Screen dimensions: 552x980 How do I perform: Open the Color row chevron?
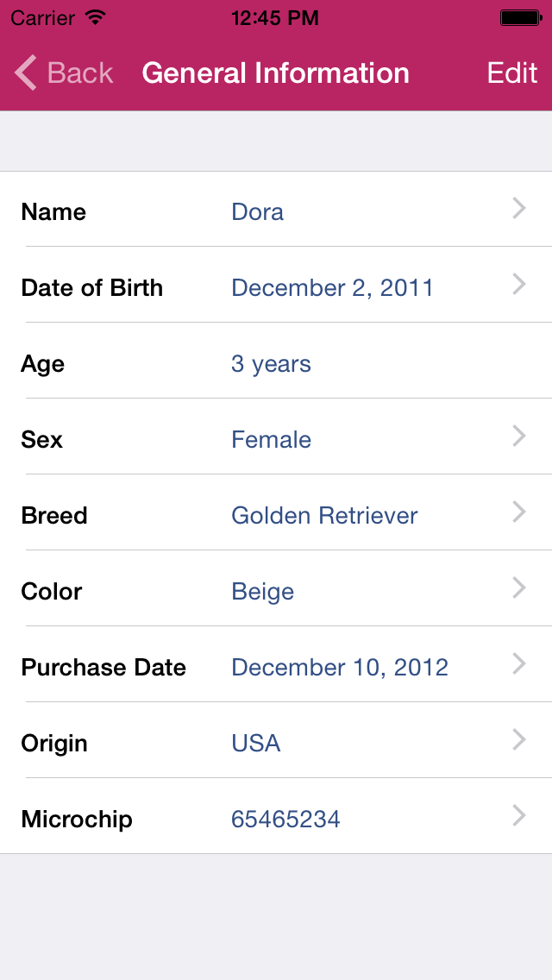(x=519, y=587)
